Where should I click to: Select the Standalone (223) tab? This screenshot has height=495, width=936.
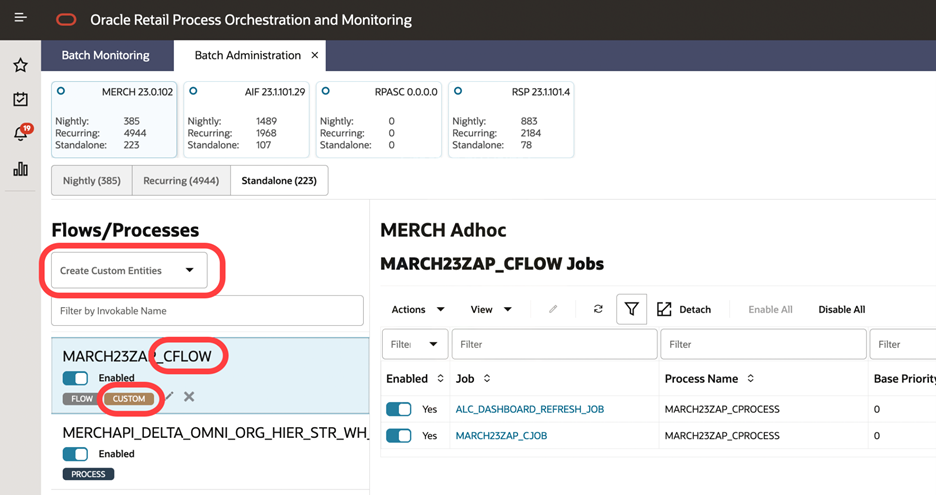click(279, 180)
